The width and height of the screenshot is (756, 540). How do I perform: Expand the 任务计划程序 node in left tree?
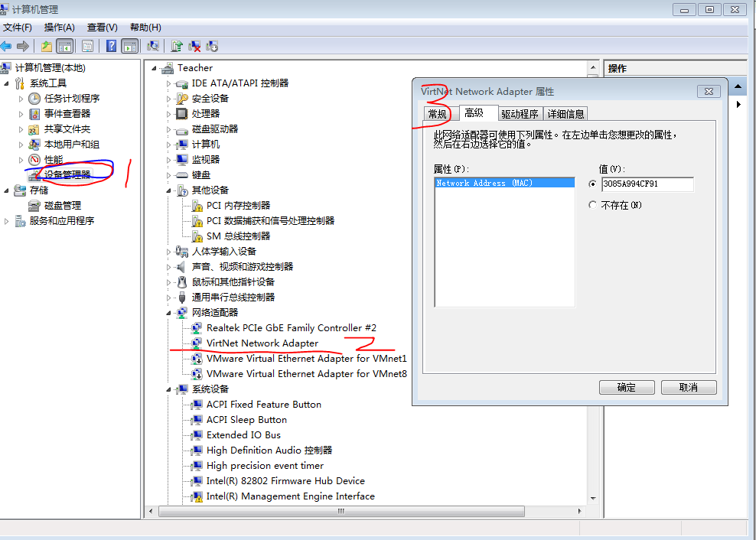[x=21, y=99]
